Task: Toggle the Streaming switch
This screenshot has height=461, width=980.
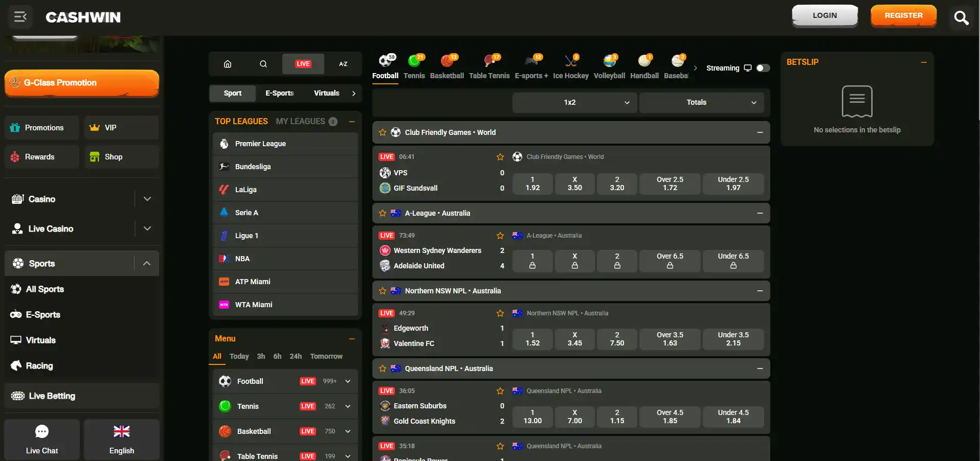Action: click(763, 68)
